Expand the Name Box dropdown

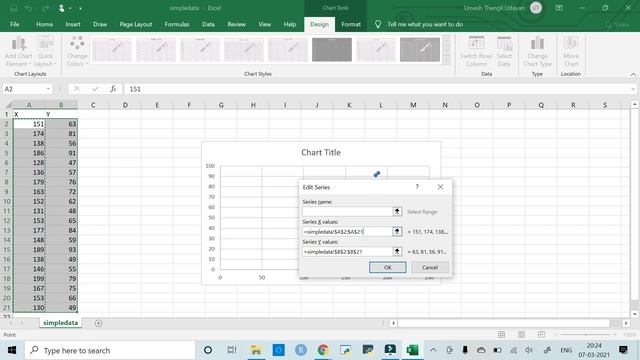(48, 89)
